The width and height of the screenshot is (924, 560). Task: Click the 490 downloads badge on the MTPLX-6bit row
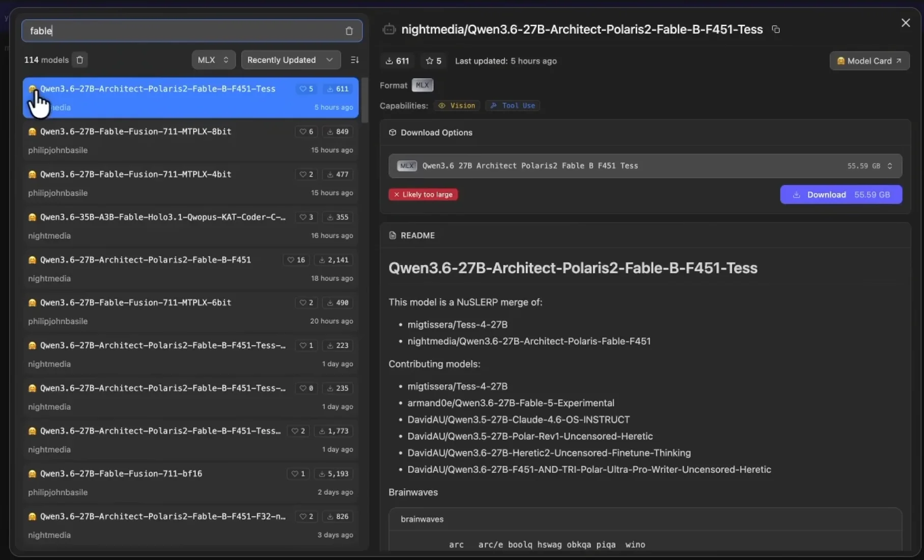pyautogui.click(x=338, y=303)
